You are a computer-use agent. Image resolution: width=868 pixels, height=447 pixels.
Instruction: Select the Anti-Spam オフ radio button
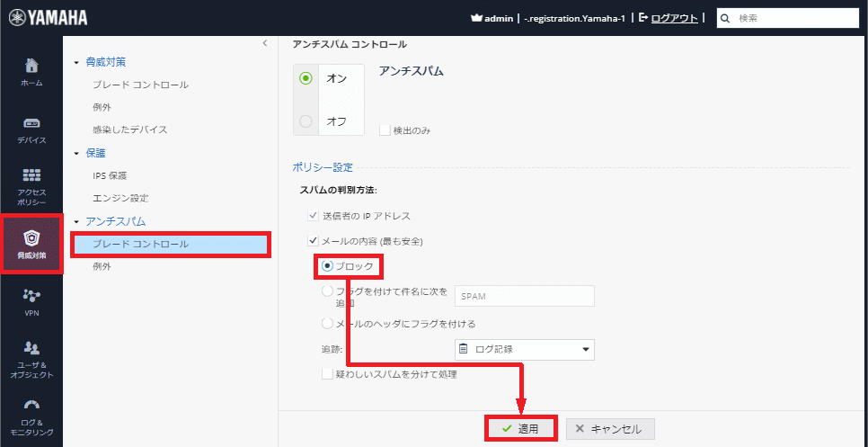pyautogui.click(x=306, y=121)
